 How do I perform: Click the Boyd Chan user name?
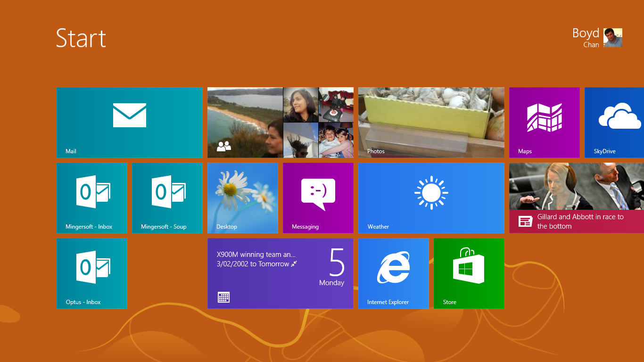click(586, 38)
